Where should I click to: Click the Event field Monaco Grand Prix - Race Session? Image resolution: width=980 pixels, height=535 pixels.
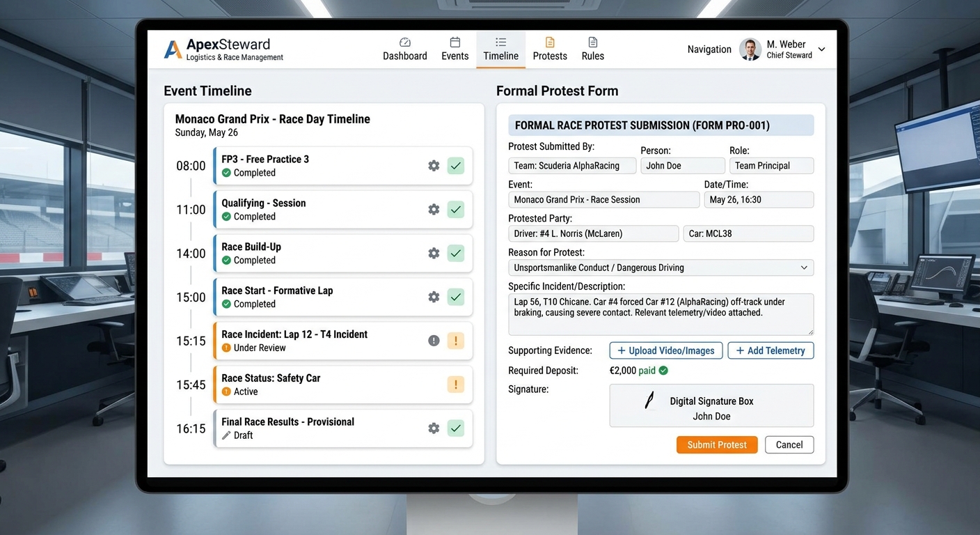603,200
